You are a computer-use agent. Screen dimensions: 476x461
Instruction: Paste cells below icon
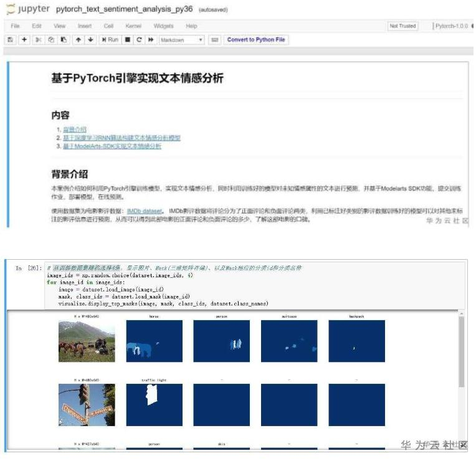(64, 40)
